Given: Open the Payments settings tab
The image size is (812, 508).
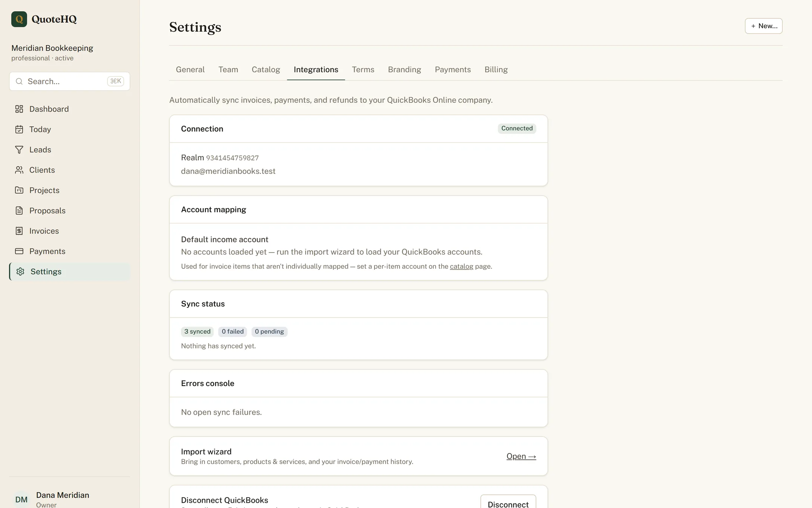Looking at the screenshot, I should coord(453,70).
